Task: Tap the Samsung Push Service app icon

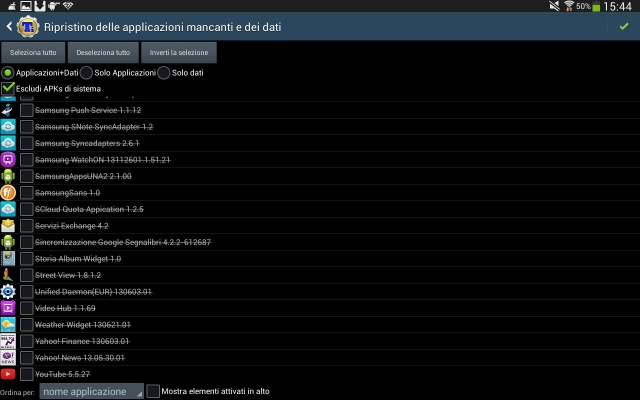Action: pos(8,110)
